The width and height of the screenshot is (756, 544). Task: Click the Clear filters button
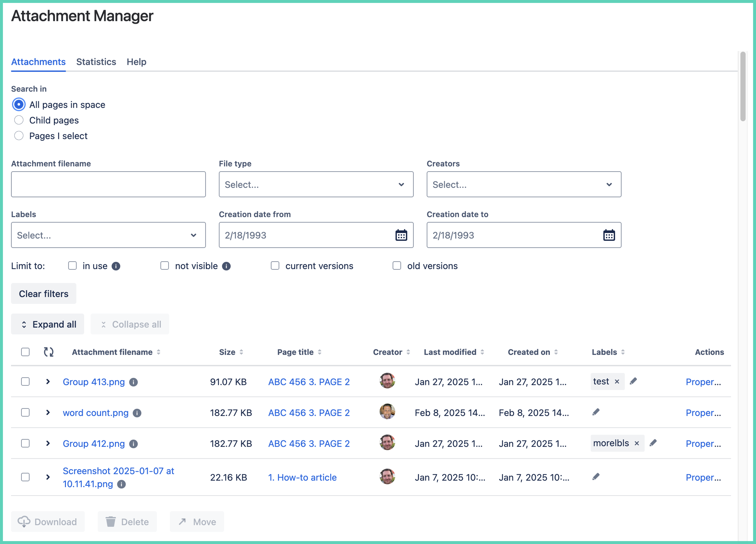point(44,293)
